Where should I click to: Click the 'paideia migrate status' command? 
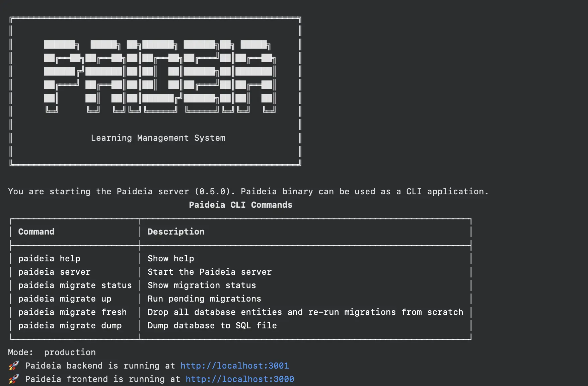coord(75,285)
